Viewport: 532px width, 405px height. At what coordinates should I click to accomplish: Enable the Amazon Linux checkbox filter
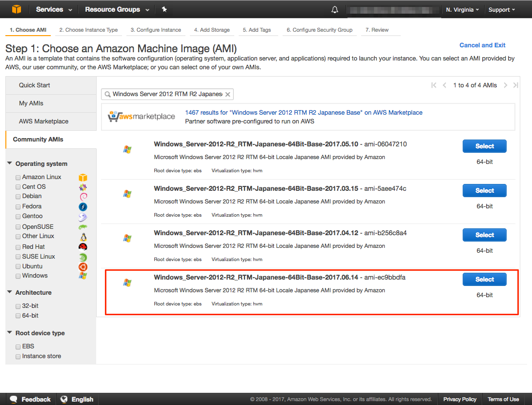(x=18, y=178)
